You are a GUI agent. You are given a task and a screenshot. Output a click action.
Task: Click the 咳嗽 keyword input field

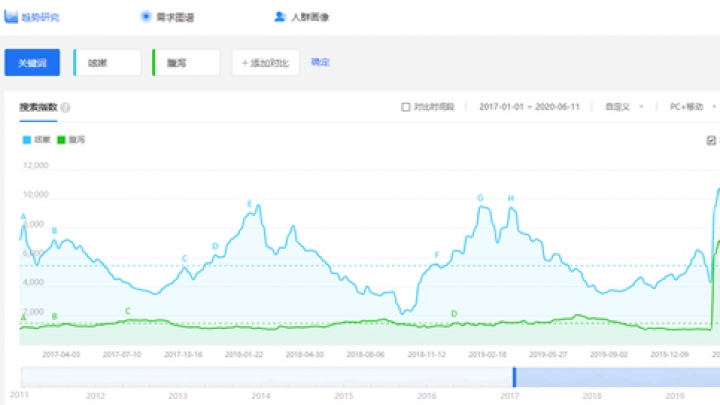click(108, 63)
